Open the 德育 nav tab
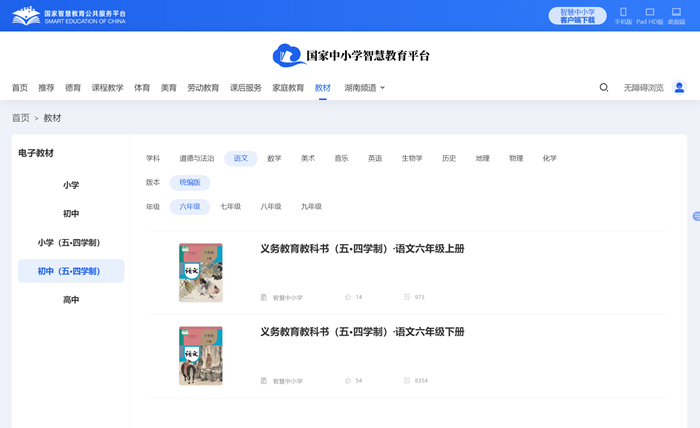 [73, 87]
